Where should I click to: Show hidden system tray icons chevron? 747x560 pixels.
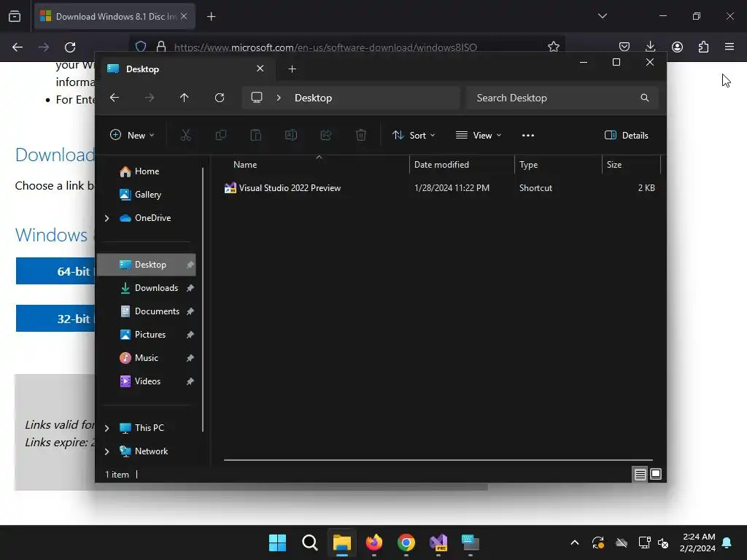click(575, 542)
